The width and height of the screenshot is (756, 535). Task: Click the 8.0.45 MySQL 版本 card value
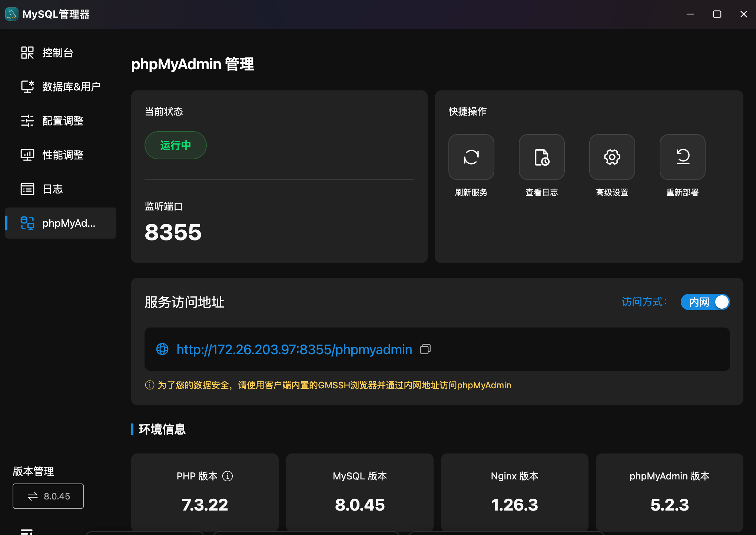pyautogui.click(x=360, y=505)
